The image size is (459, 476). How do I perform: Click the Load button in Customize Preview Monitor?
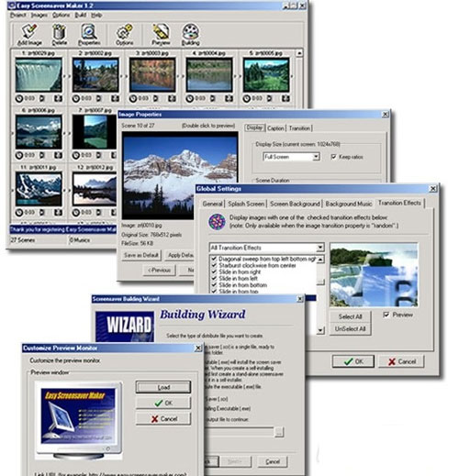[x=163, y=387]
